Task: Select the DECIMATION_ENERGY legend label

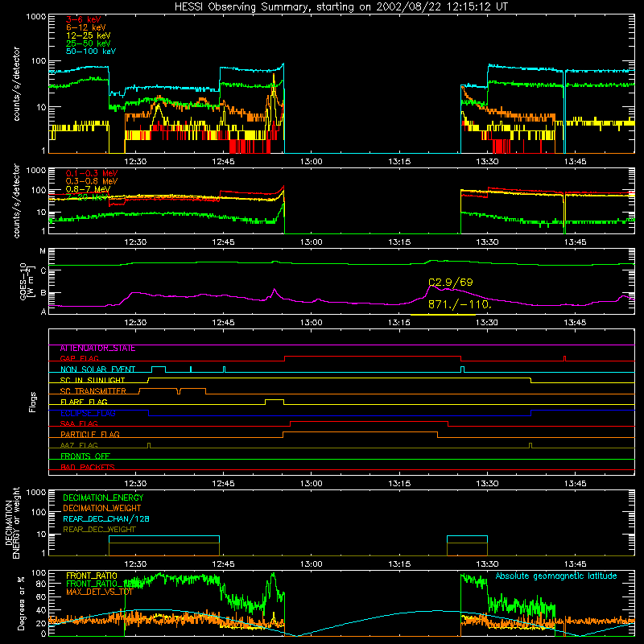Action: point(103,497)
